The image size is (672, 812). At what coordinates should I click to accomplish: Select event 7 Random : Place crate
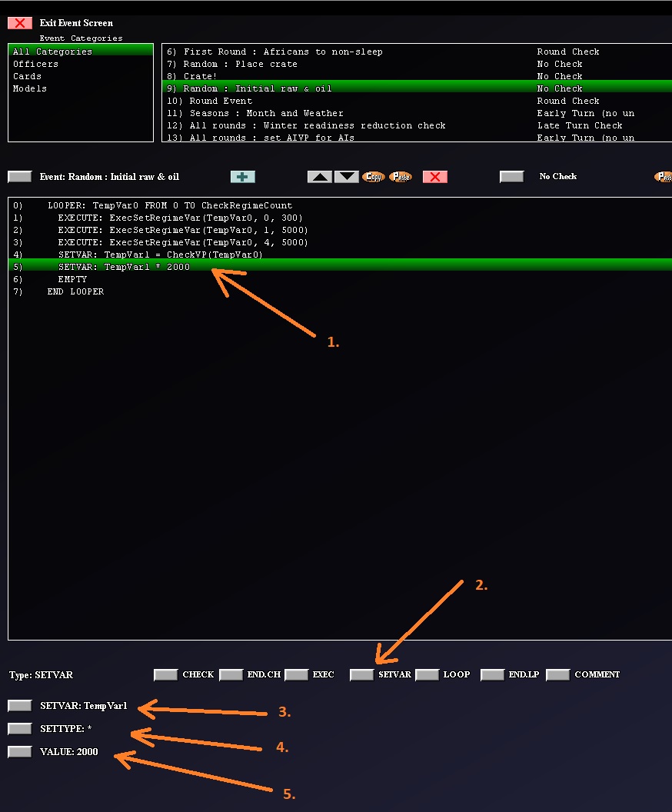coord(417,64)
